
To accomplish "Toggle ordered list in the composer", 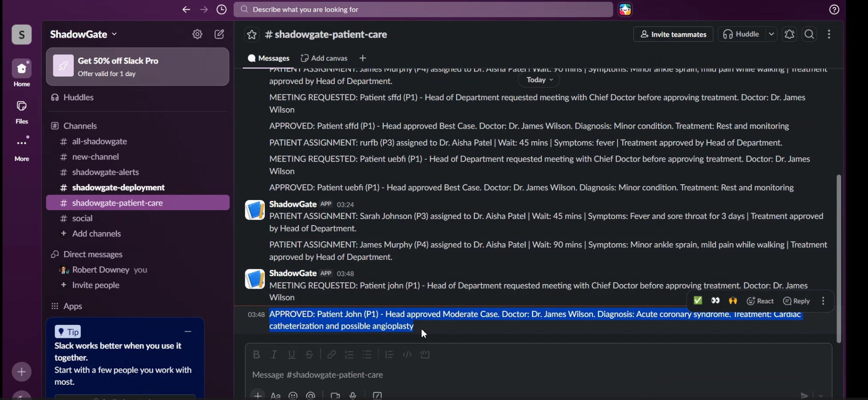I will [350, 355].
